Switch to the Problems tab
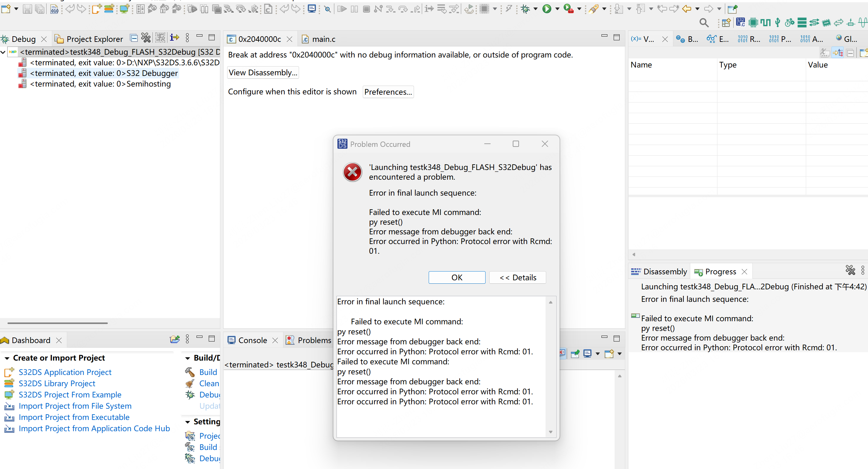This screenshot has height=469, width=868. point(308,340)
